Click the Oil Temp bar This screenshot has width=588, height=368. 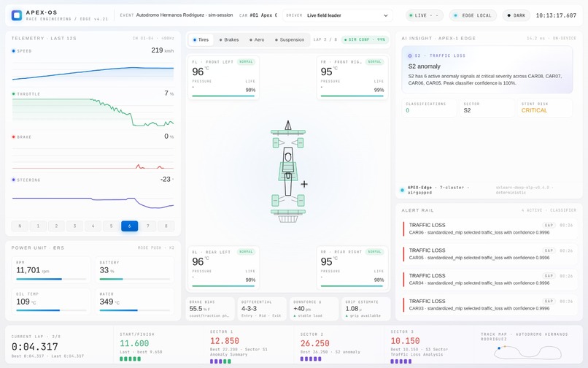pyautogui.click(x=51, y=310)
